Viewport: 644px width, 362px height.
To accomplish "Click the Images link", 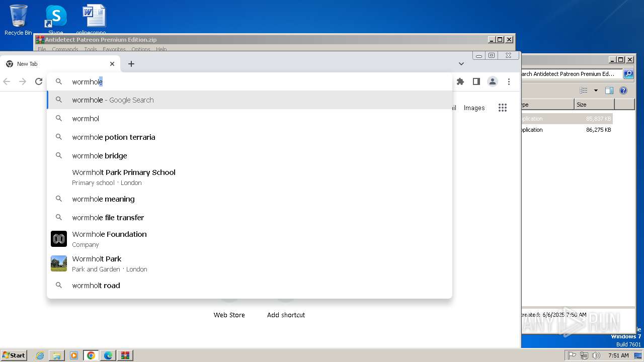I will 474,108.
